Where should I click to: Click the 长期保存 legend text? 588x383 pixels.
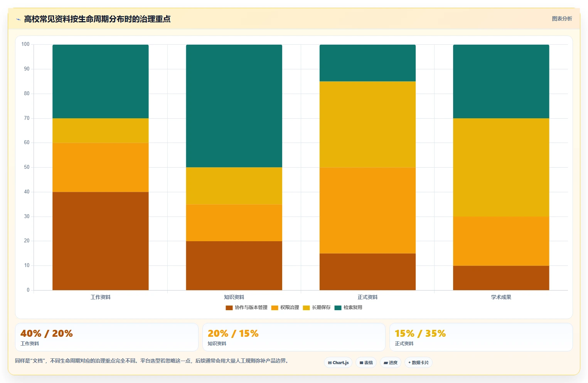pos(321,307)
